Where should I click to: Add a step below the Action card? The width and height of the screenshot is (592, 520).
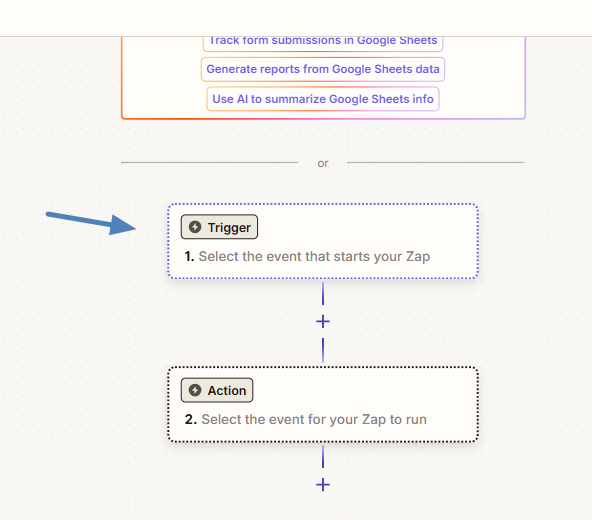coord(323,485)
